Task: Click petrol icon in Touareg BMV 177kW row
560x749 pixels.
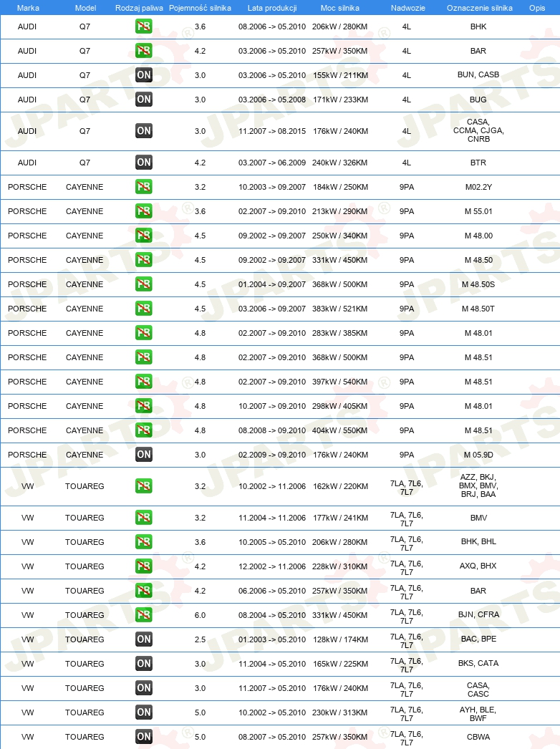Action: (x=144, y=518)
